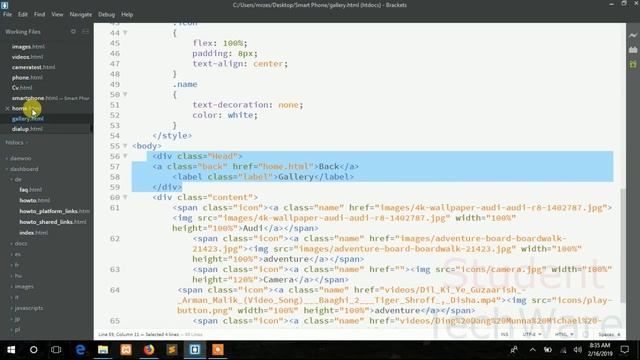
Task: Open the working files settings gear
Action: click(x=73, y=31)
